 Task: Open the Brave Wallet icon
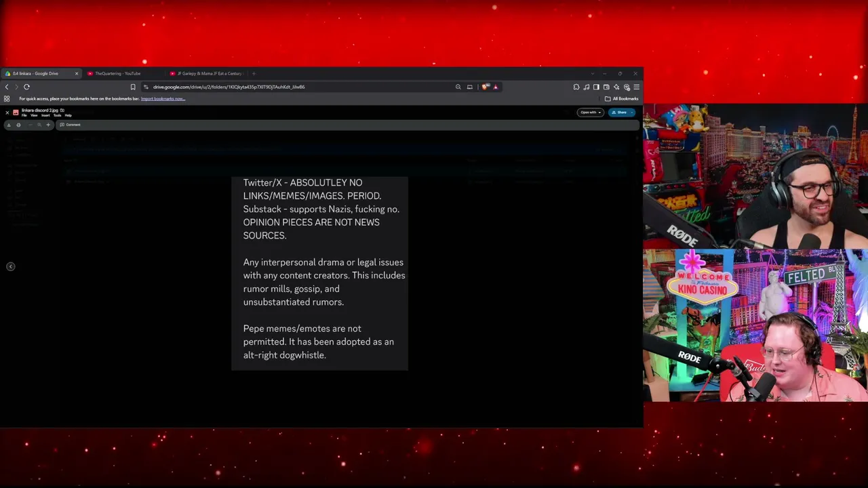[606, 87]
